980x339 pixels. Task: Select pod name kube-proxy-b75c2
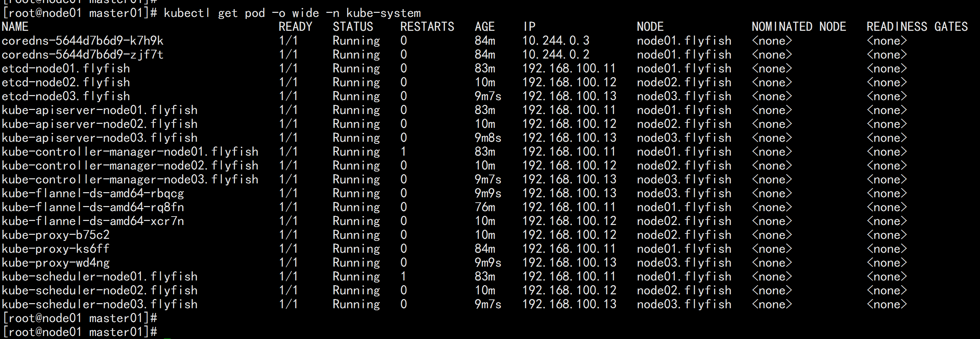55,235
